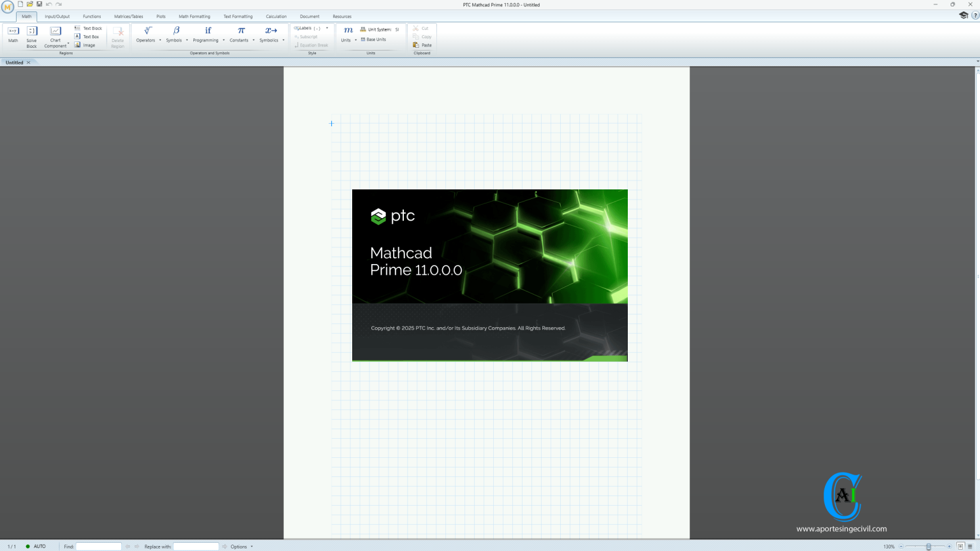Visit www.aportesingecivil.com link
This screenshot has width=980, height=551.
coord(842,529)
